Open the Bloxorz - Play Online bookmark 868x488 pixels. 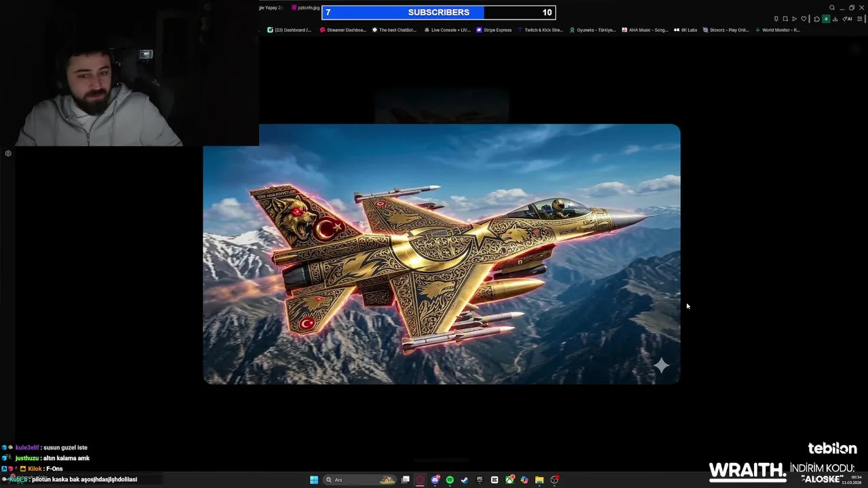pos(726,30)
